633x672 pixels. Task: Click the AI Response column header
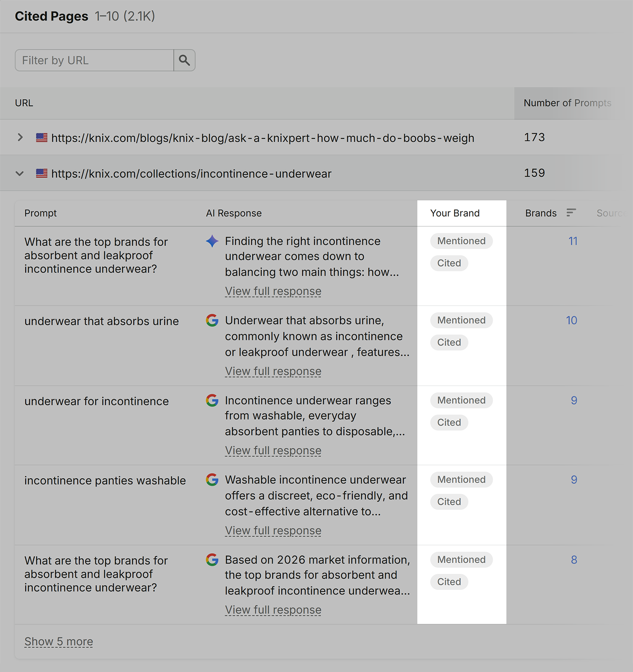234,213
